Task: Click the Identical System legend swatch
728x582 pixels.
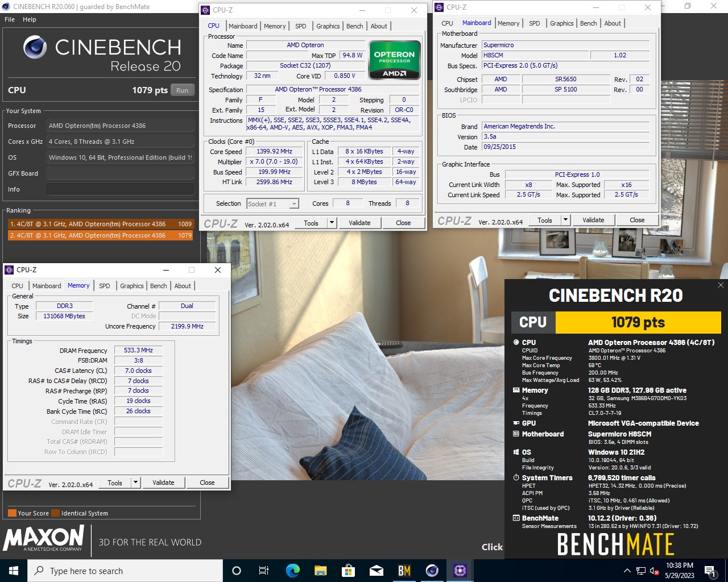Action: click(x=55, y=513)
